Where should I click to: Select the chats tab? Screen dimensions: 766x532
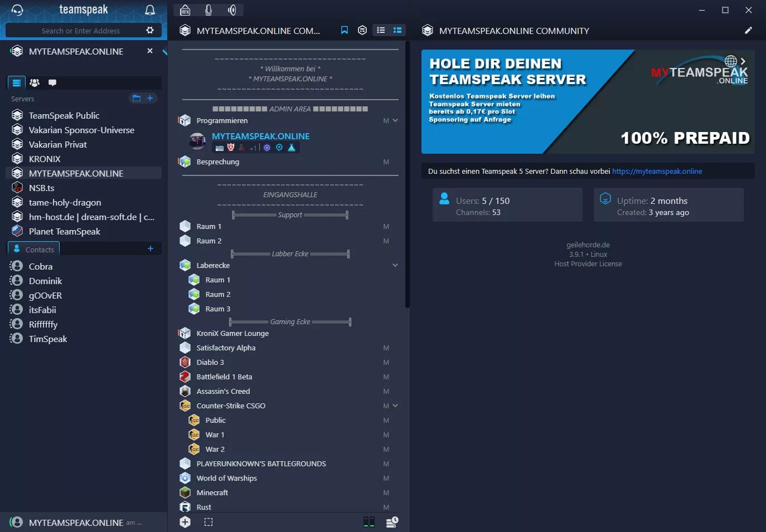coord(52,82)
